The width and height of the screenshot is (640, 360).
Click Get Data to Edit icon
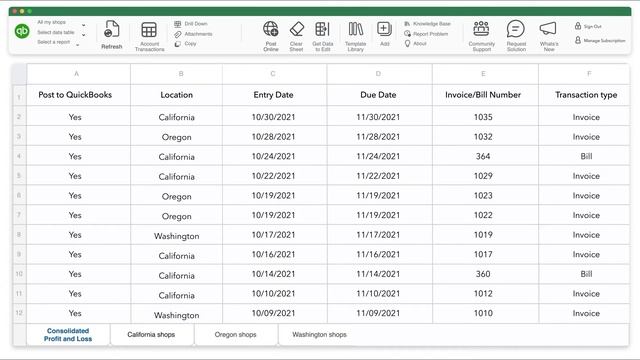(322, 29)
